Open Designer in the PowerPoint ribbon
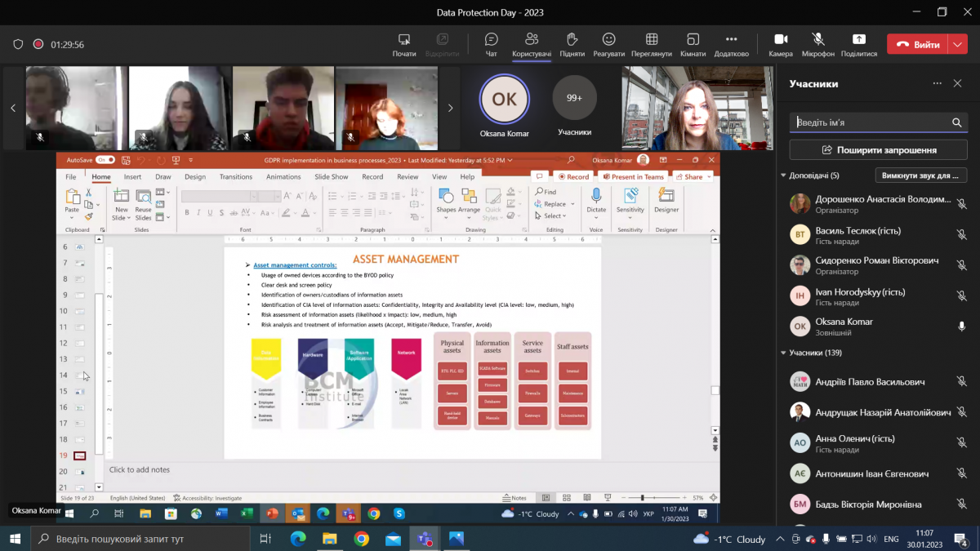This screenshot has height=551, width=980. 666,201
